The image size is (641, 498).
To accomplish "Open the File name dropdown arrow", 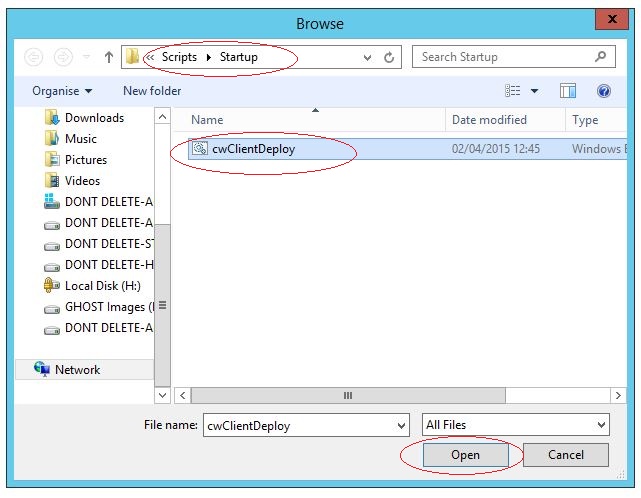I will click(401, 426).
